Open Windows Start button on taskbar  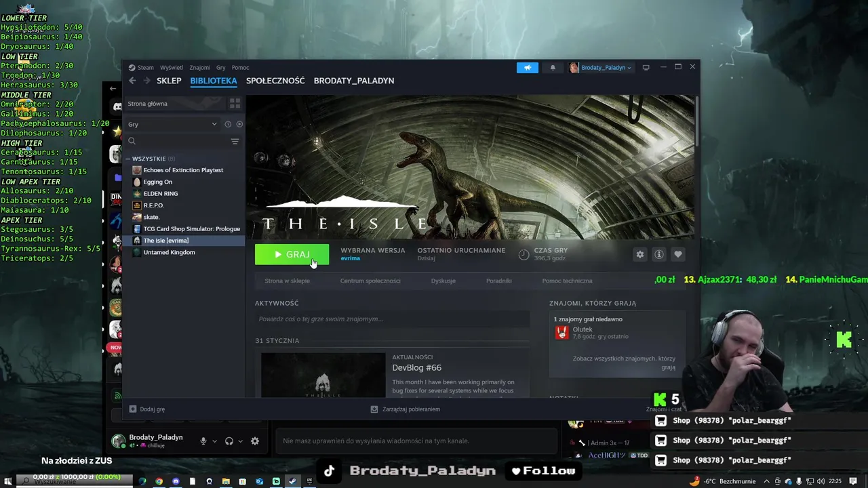click(x=7, y=481)
